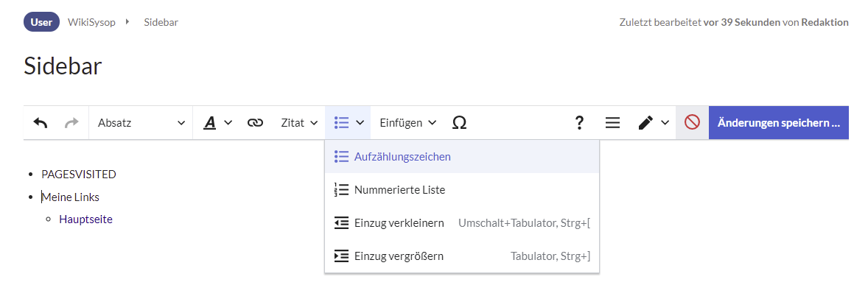Viewport: 868px width, 299px height.
Task: Select Aufzählungszeichen bullet list option
Action: tap(462, 157)
